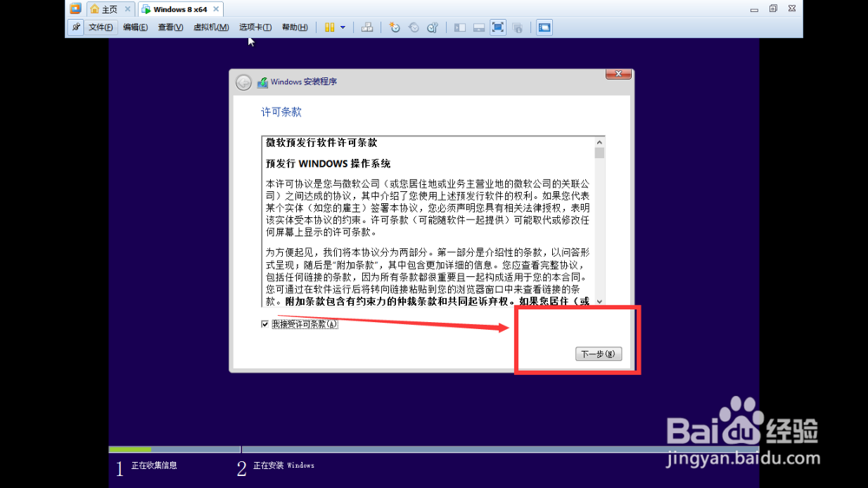Image resolution: width=868 pixels, height=488 pixels.
Task: Click the 正在收集信息 step label
Action: click(x=154, y=465)
